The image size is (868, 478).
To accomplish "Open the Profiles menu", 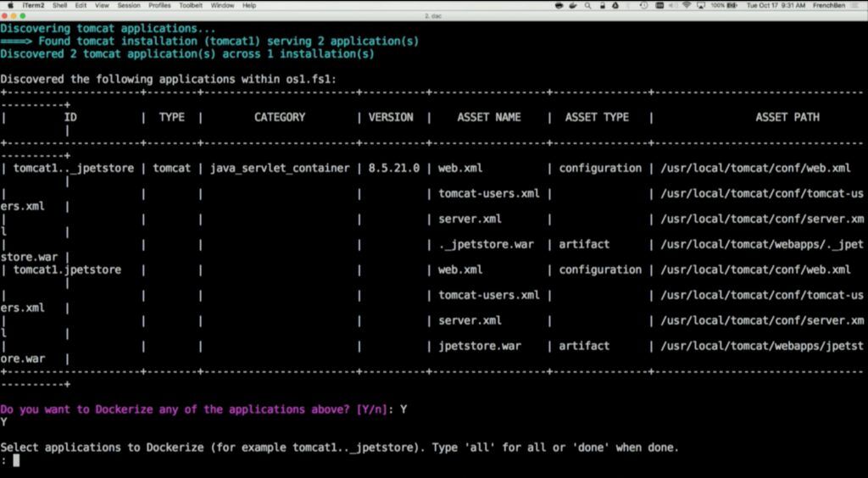I will (159, 5).
